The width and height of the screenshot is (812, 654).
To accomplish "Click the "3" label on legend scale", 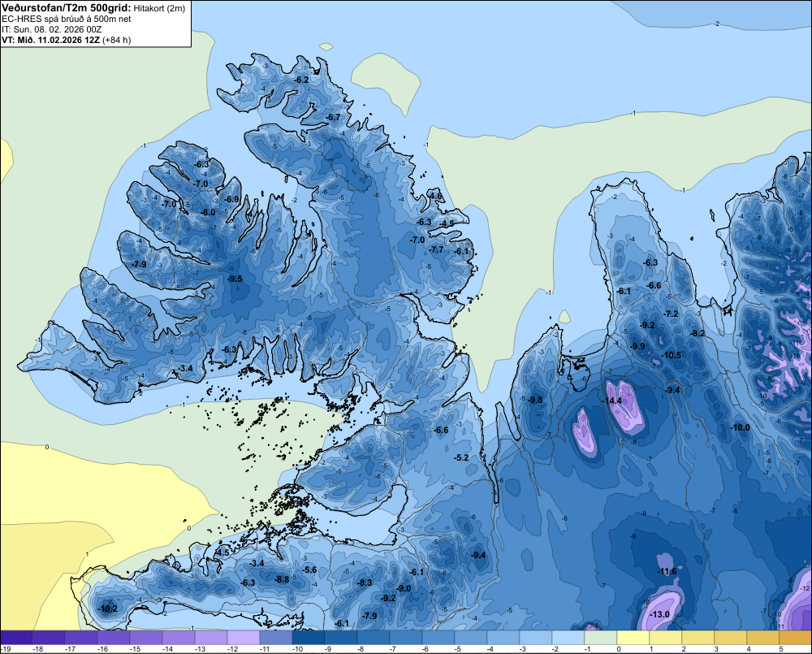I will point(715,649).
